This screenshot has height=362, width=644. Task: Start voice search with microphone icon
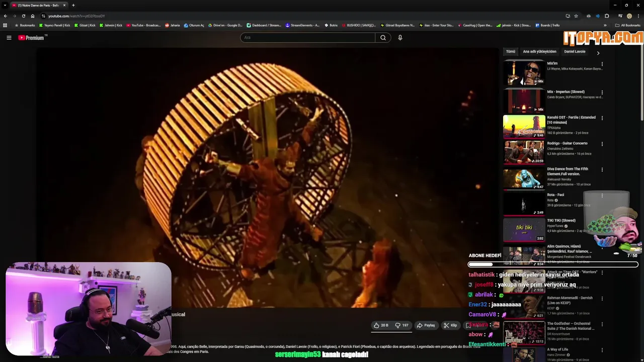400,38
